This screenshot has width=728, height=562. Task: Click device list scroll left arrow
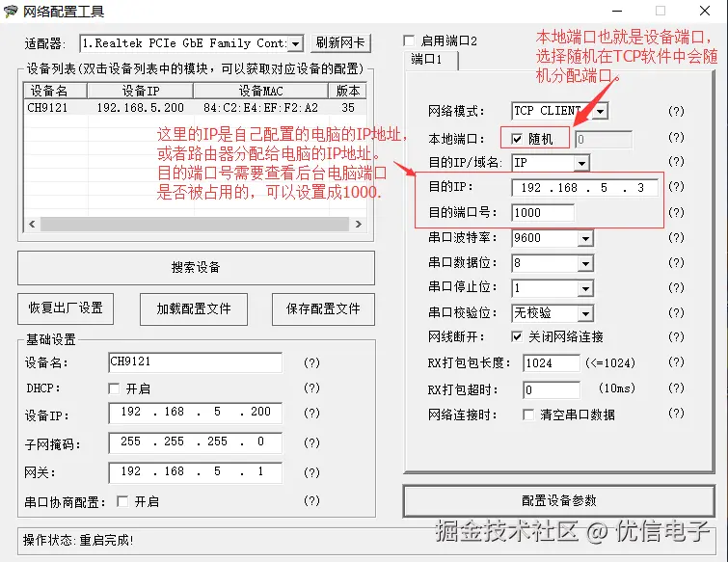tap(32, 225)
